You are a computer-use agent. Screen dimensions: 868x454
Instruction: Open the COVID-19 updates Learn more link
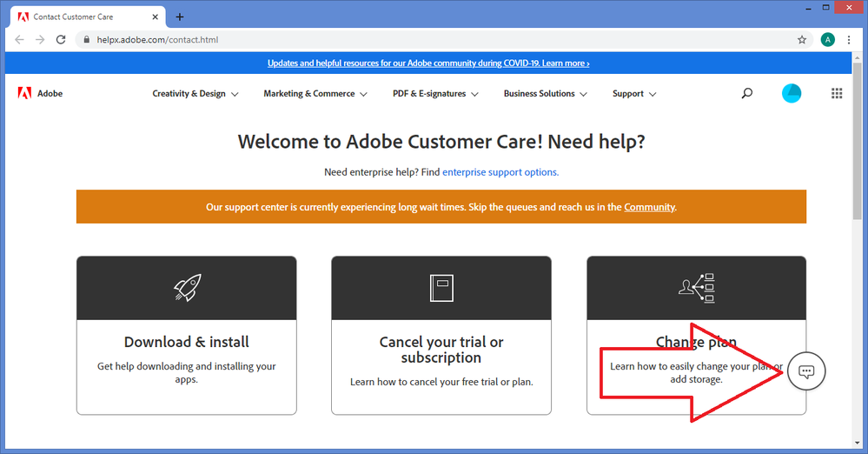point(428,63)
